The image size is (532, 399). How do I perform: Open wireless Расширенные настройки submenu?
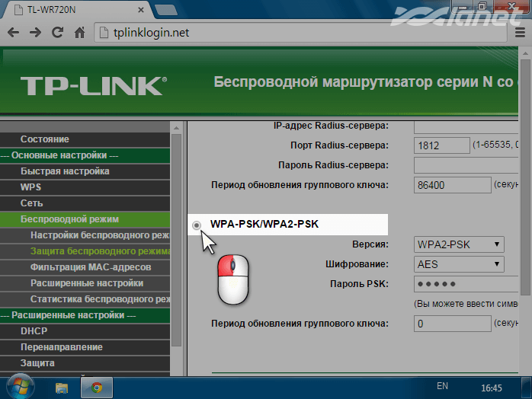[85, 283]
